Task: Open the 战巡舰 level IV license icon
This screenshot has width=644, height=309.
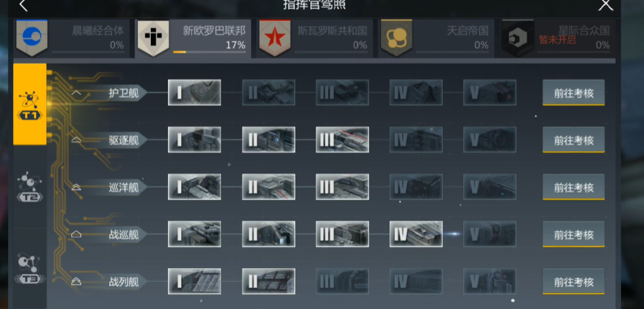Action: point(416,234)
